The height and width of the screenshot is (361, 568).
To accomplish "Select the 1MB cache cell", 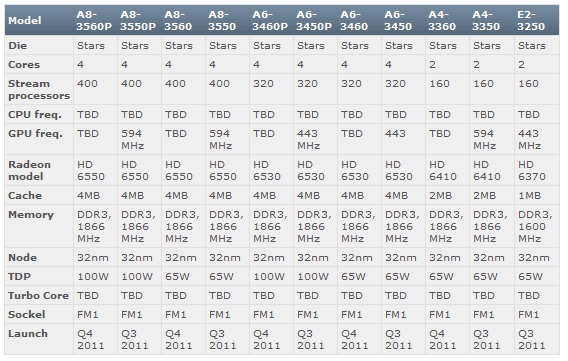I will coord(529,196).
